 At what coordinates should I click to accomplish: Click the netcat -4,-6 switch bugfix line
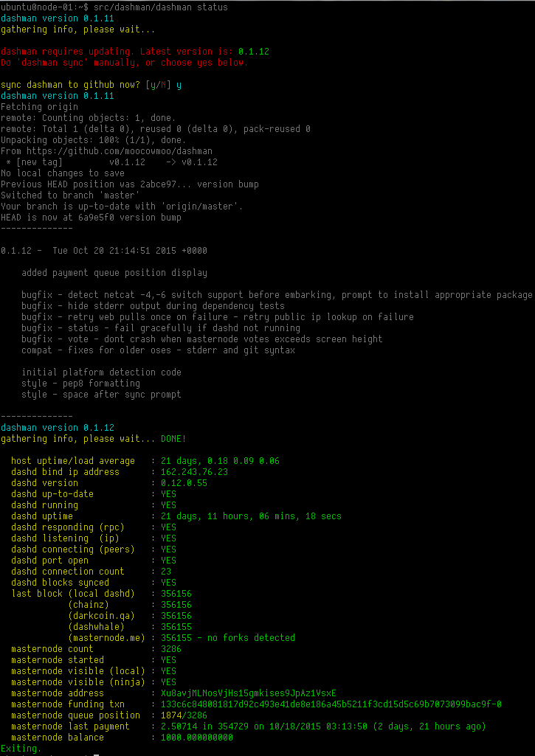277,295
